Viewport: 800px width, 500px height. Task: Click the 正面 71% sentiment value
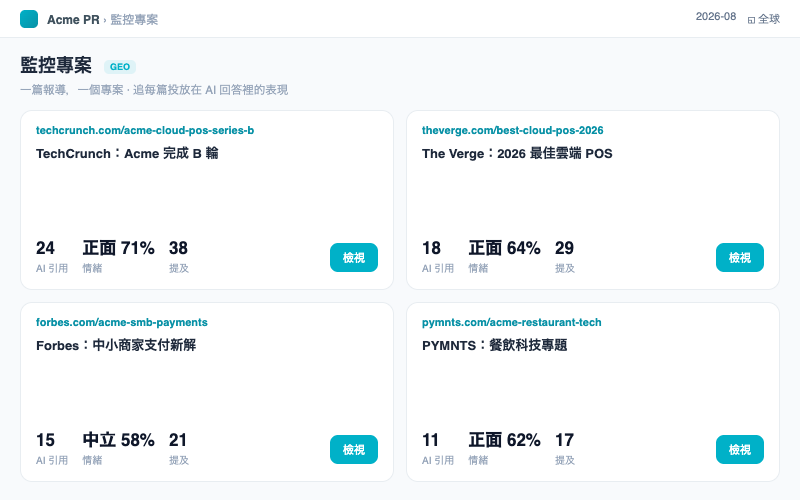point(118,248)
